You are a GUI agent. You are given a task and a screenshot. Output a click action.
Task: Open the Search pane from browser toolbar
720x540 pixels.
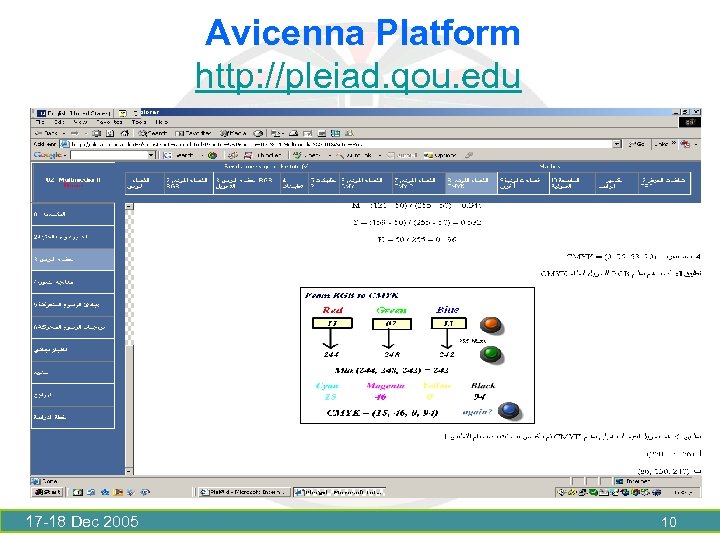coord(153,133)
